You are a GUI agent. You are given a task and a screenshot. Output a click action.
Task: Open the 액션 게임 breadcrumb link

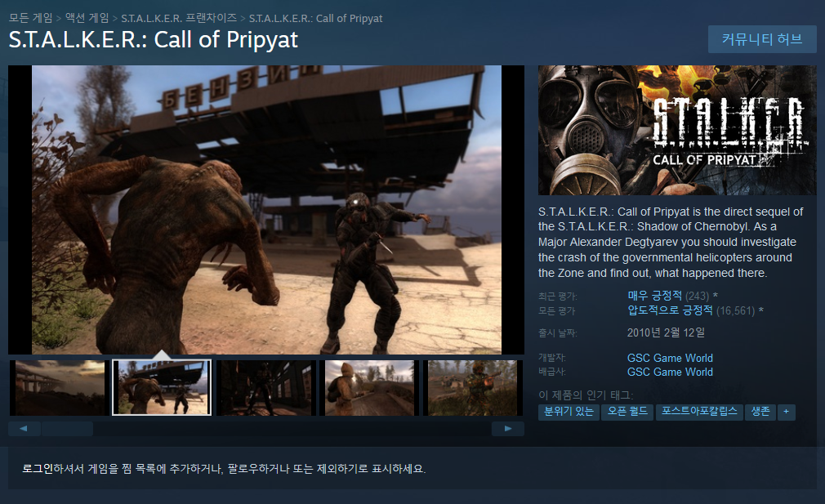click(87, 18)
